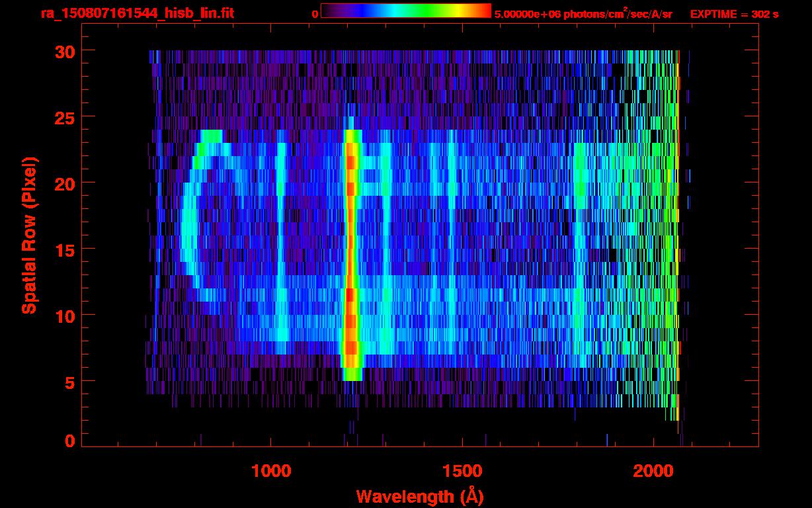
Task: Click the x-axis tick label 1000
Action: 271,471
